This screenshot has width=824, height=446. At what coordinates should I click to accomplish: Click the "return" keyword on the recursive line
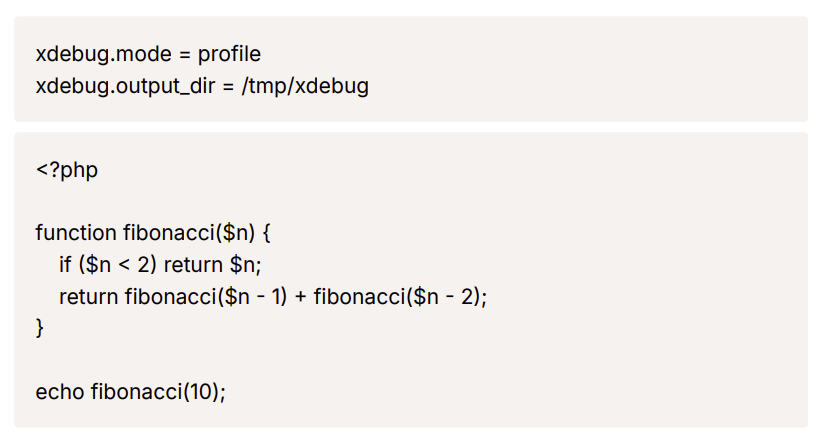(x=88, y=297)
